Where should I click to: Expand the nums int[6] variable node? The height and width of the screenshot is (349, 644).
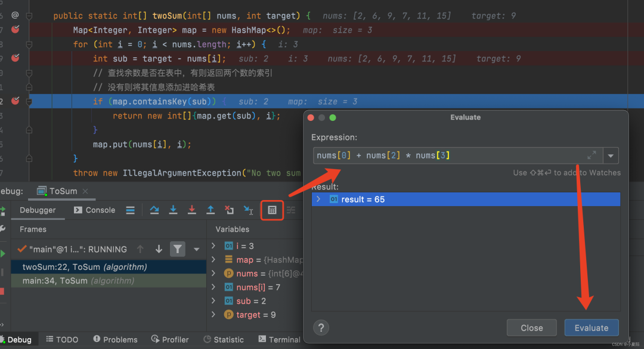[x=213, y=273]
